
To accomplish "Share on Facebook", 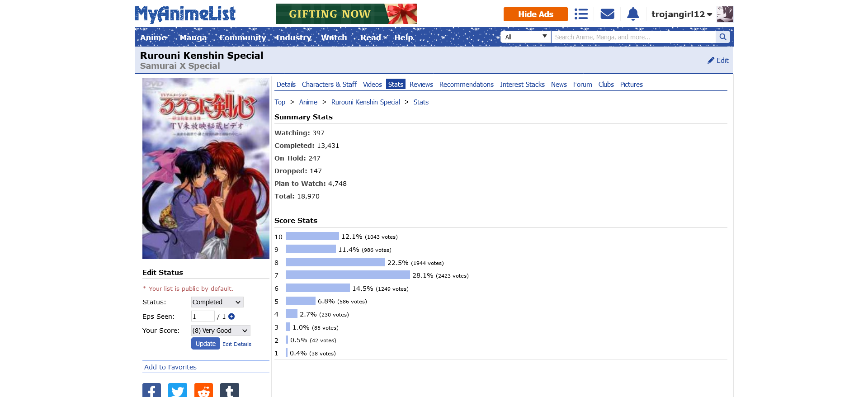I will tap(151, 390).
